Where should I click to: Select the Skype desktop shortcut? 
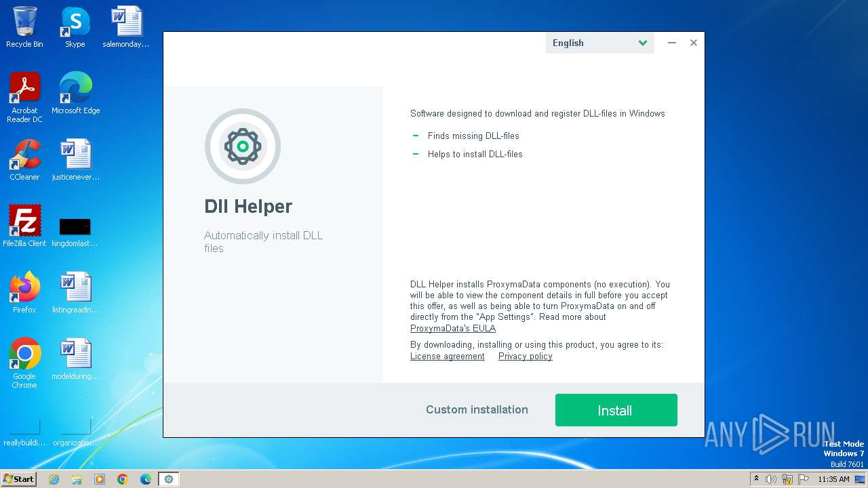(75, 28)
